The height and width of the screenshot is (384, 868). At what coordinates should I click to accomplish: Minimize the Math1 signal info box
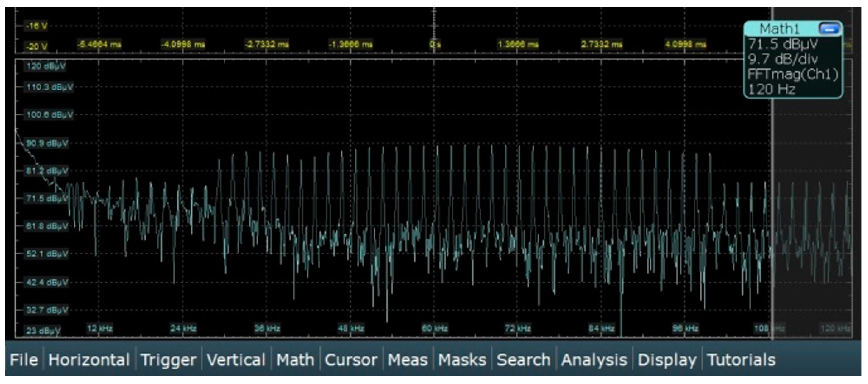point(829,29)
